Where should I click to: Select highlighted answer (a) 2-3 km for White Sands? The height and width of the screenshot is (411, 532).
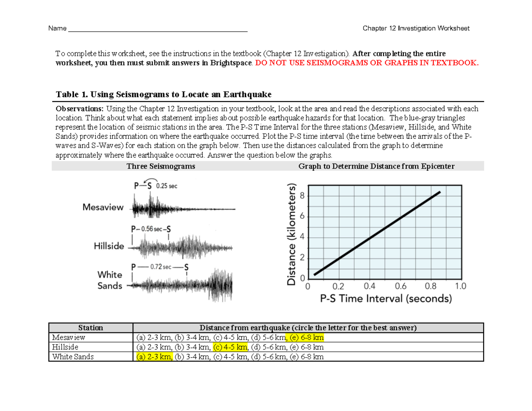(153, 357)
